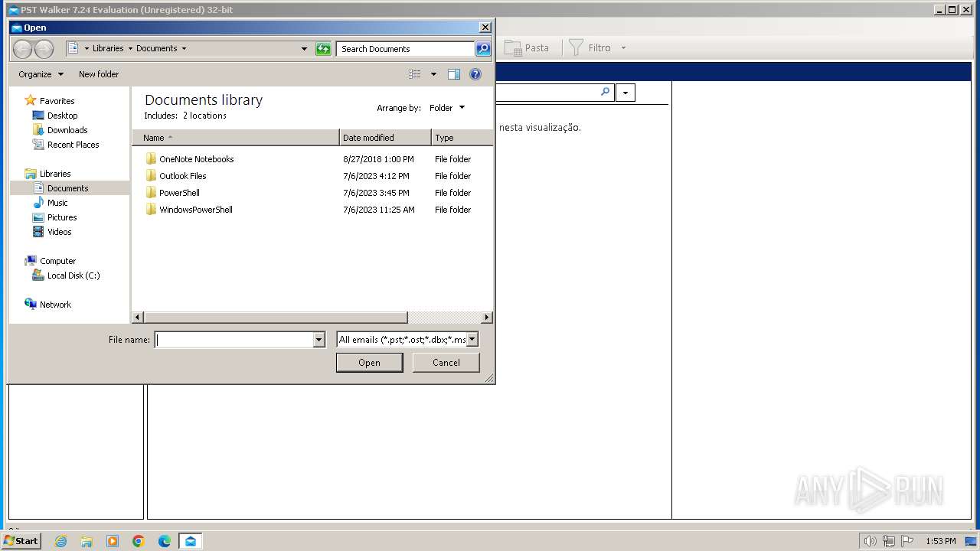Expand the File name combo box arrow
980x551 pixels.
[319, 340]
